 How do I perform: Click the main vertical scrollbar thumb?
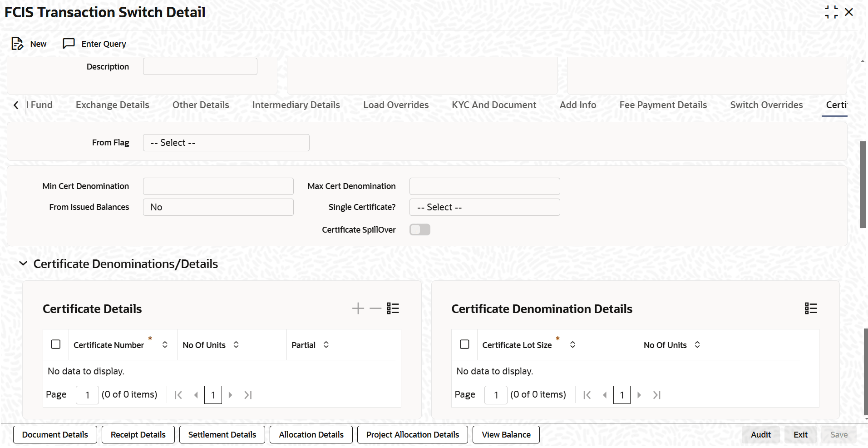pyautogui.click(x=863, y=184)
